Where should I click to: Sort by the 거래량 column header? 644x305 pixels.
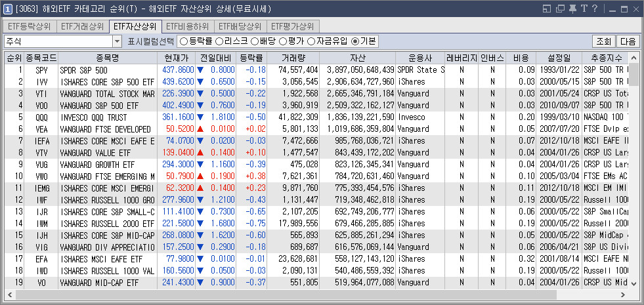coord(293,58)
